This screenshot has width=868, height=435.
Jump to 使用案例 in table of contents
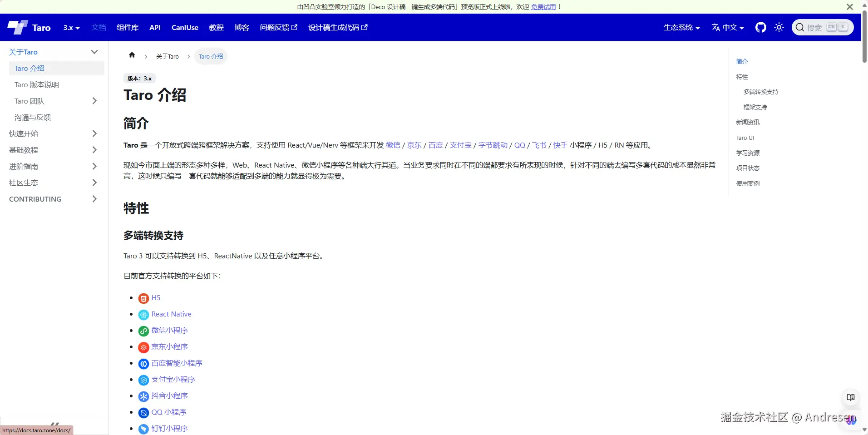pyautogui.click(x=748, y=183)
